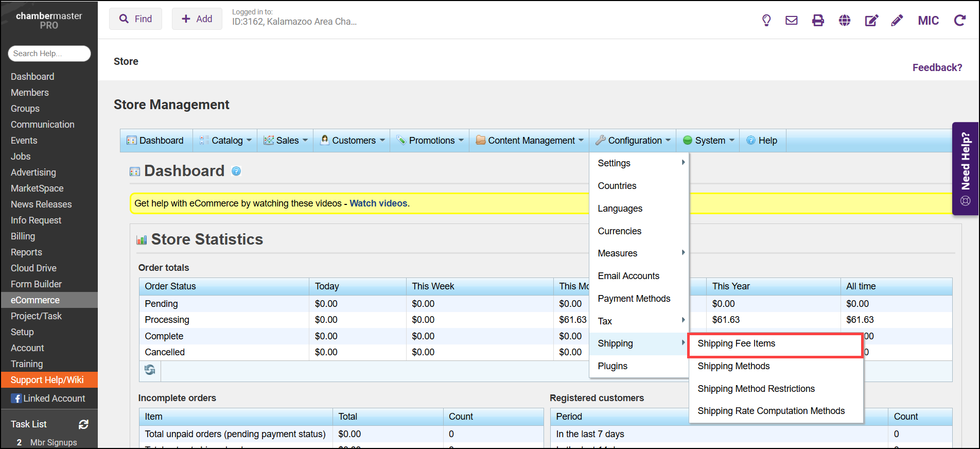
Task: Expand the Catalog dropdown menu
Action: pos(226,141)
